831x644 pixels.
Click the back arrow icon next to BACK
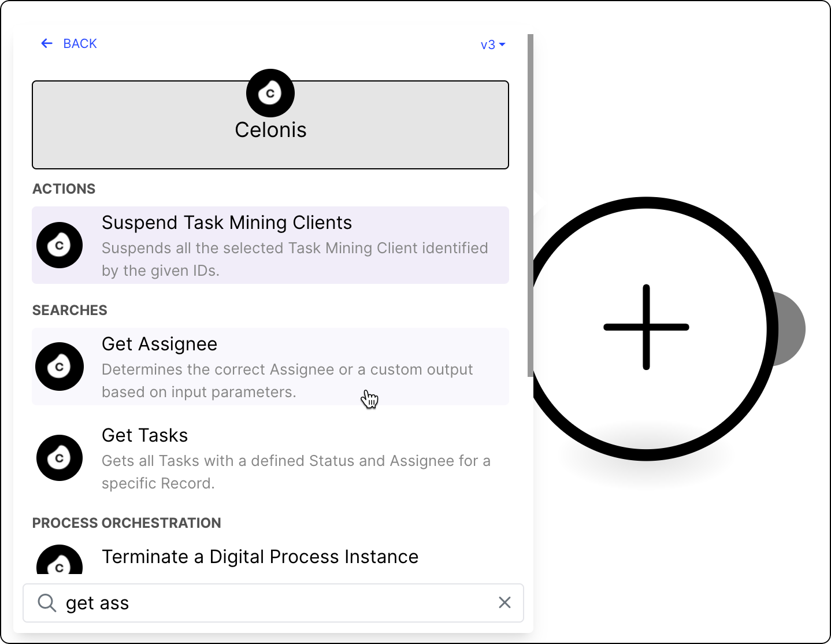pos(47,43)
